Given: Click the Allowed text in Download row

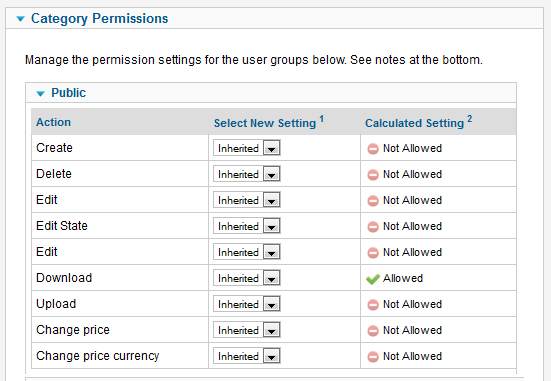Looking at the screenshot, I should 403,278.
